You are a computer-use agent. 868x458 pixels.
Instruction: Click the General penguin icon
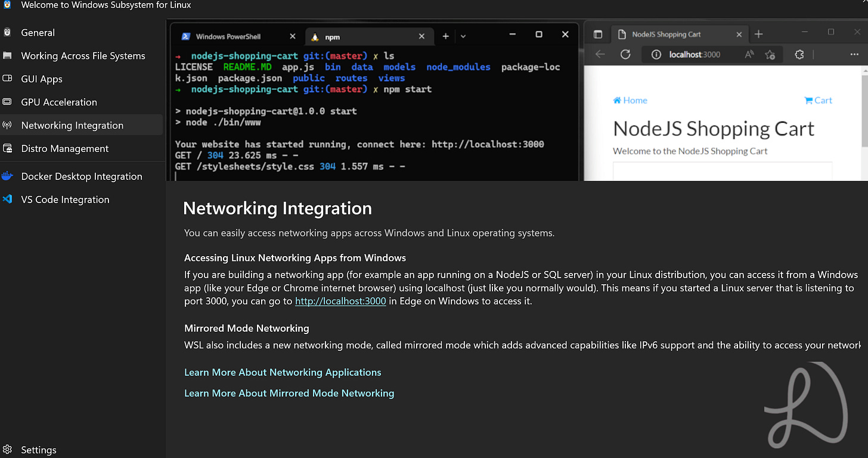click(x=7, y=32)
